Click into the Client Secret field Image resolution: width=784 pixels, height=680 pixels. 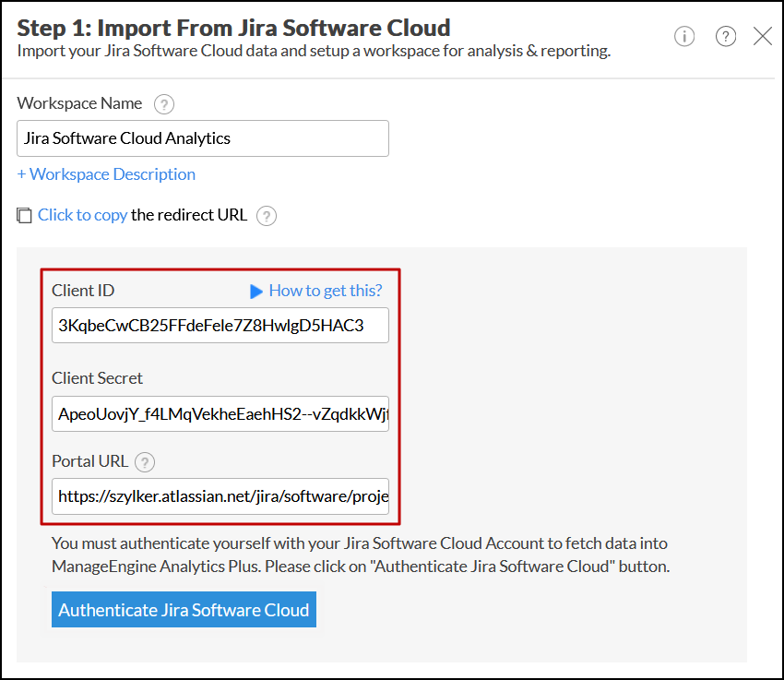[220, 412]
